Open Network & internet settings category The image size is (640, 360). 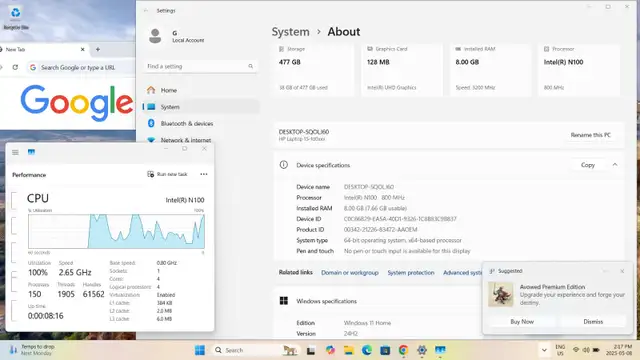186,140
